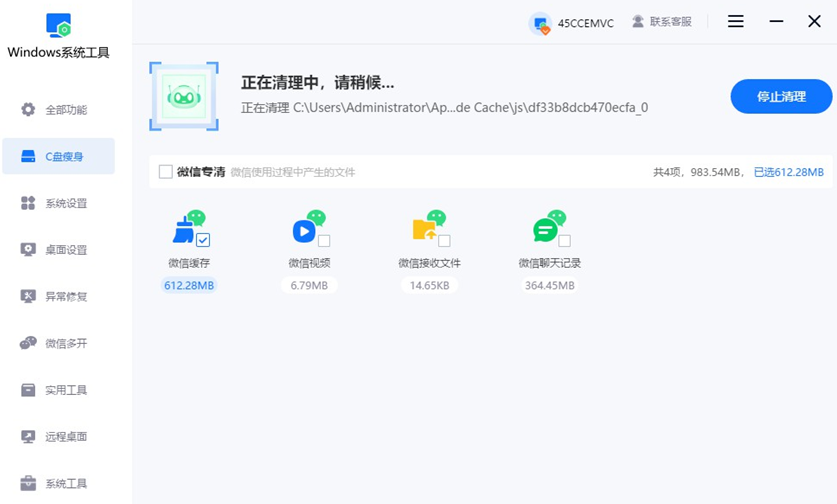Click 微信使用过程中产生的文件 description text

point(293,172)
